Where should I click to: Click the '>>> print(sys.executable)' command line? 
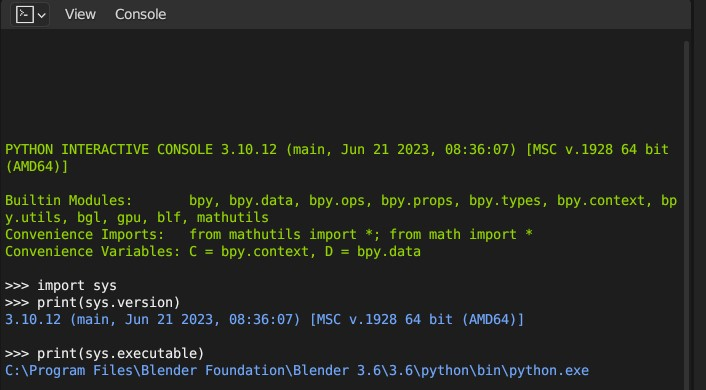pos(104,354)
